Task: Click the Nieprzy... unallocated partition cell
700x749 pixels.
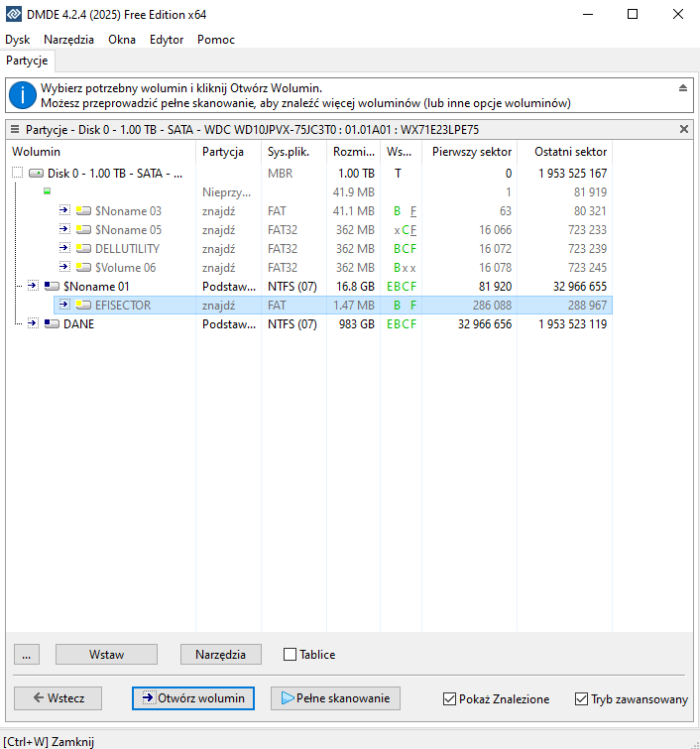Action: (226, 192)
